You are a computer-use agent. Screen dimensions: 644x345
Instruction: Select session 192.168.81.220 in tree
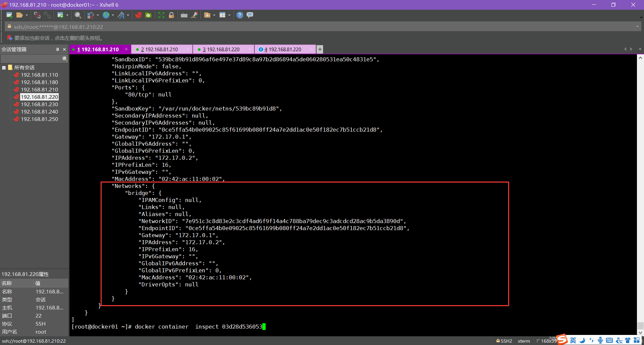(39, 97)
